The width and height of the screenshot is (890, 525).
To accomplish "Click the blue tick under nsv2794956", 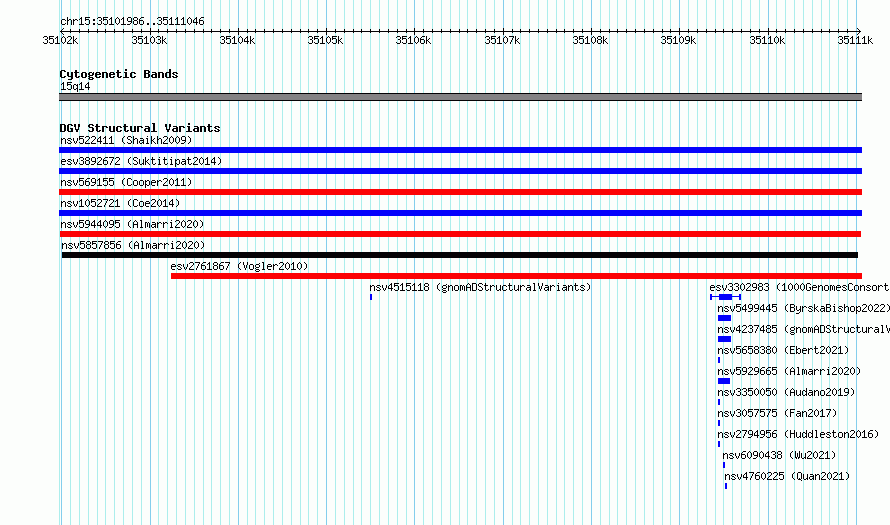I will [x=719, y=444].
